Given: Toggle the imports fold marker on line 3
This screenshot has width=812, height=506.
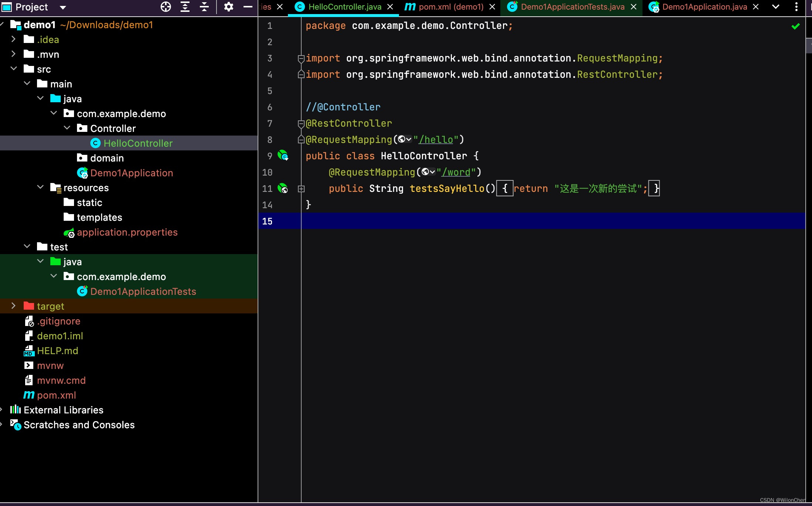Looking at the screenshot, I should pyautogui.click(x=301, y=59).
